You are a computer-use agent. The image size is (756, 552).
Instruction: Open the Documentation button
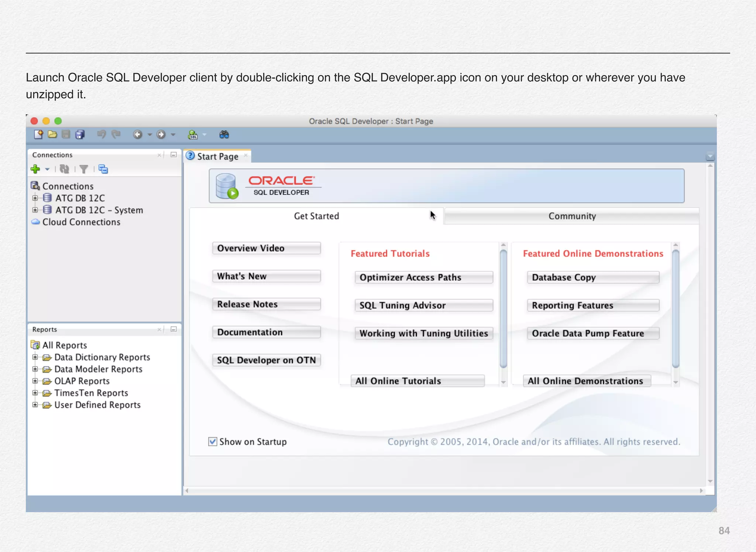tap(266, 332)
